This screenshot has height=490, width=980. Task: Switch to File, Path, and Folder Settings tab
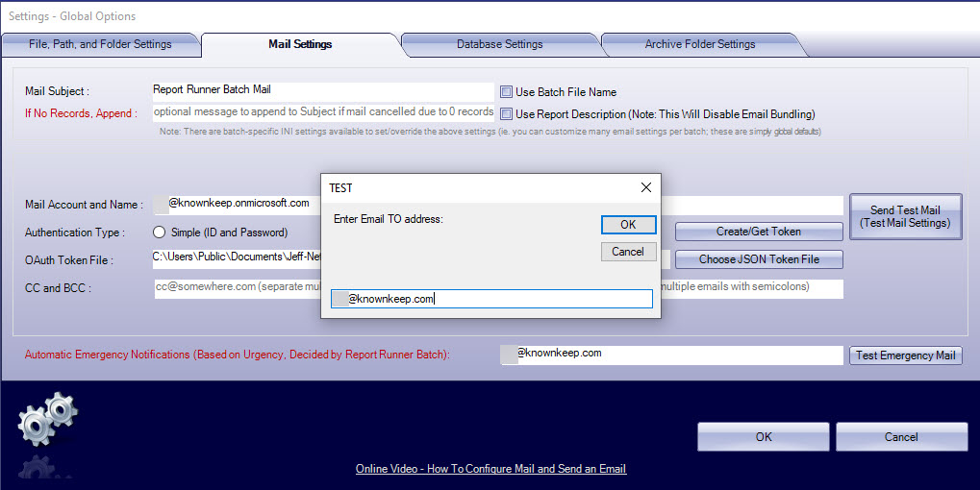(100, 44)
